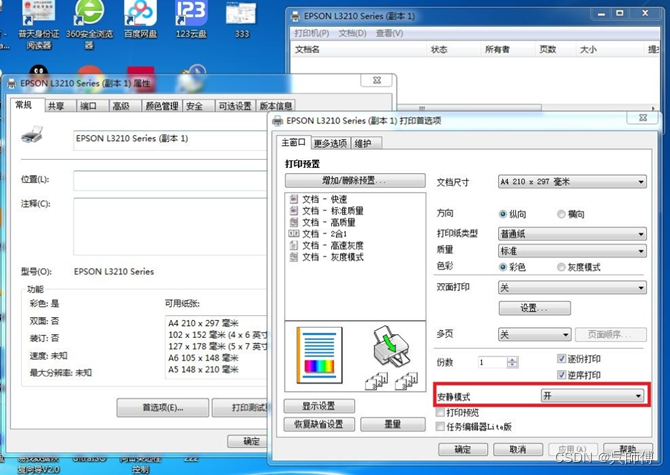Sort queue by 文档名 column header
Image resolution: width=670 pixels, height=475 pixels.
point(359,50)
